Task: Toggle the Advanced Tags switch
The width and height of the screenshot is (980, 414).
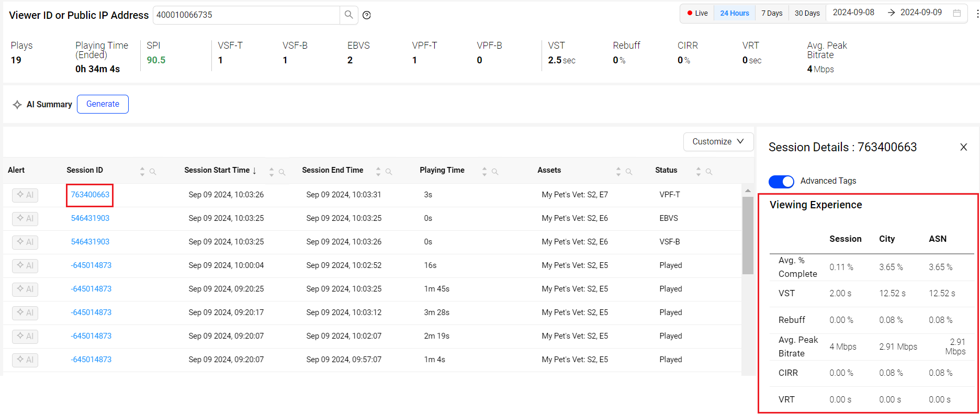Action: pos(781,181)
